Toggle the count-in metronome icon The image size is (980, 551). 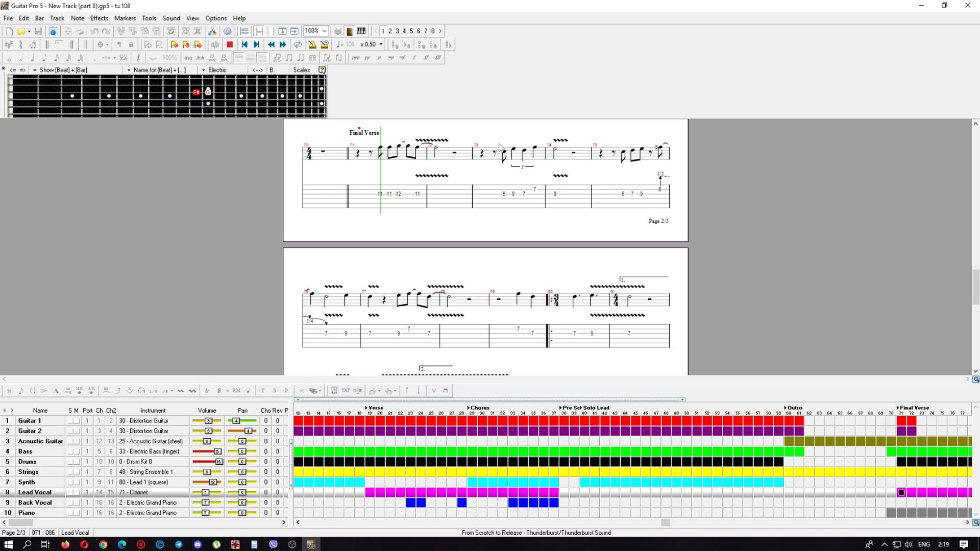[324, 44]
